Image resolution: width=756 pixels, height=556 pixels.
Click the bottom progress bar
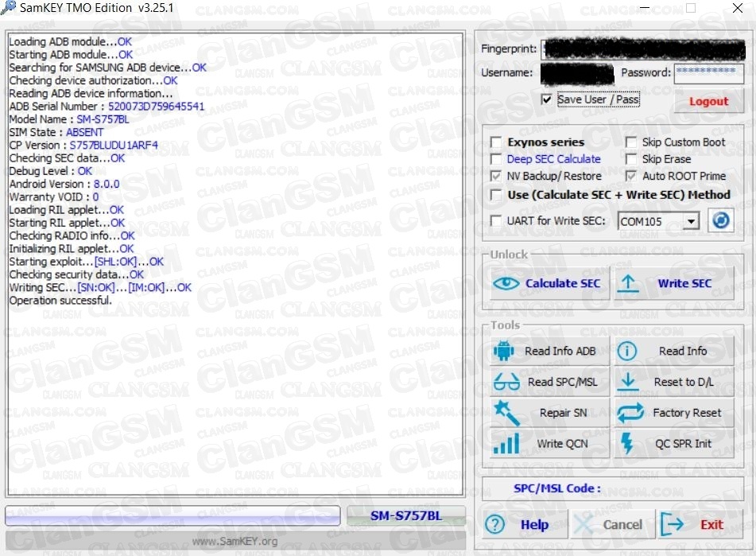[x=173, y=516]
